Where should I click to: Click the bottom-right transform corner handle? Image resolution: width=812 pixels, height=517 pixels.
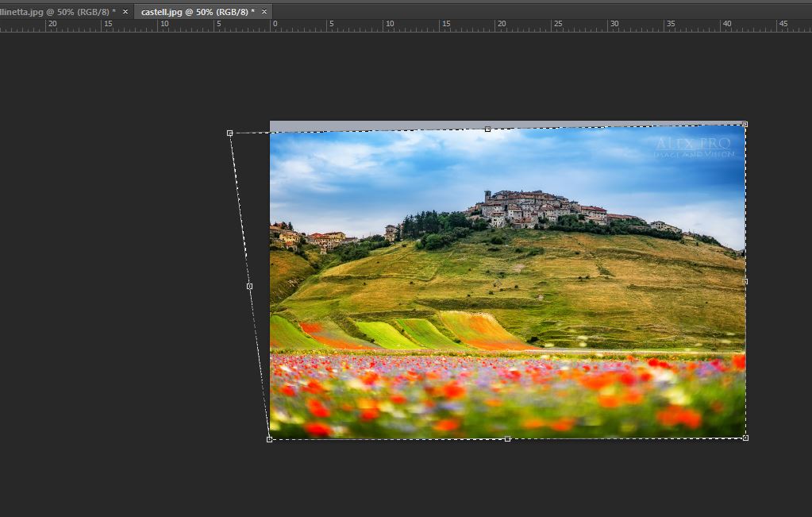click(x=745, y=438)
